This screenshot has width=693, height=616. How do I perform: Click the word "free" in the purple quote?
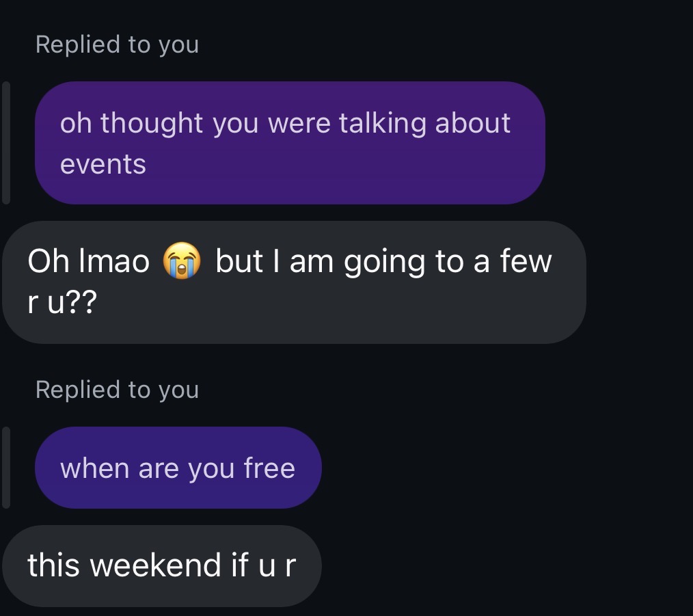(269, 469)
